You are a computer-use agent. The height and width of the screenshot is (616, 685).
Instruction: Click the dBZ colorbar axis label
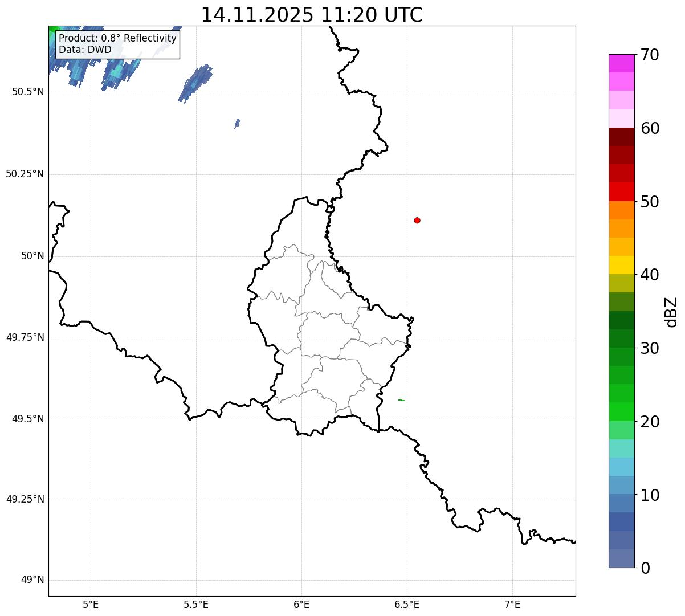pyautogui.click(x=671, y=312)
